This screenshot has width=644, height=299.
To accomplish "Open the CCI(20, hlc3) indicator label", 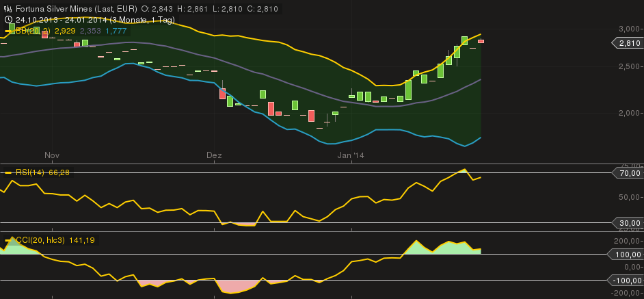I will pos(40,240).
